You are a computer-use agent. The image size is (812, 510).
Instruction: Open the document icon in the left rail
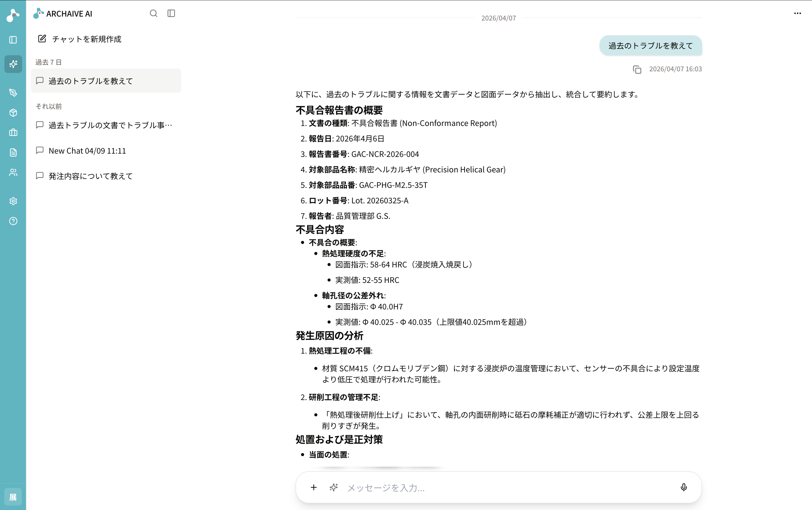click(x=13, y=153)
